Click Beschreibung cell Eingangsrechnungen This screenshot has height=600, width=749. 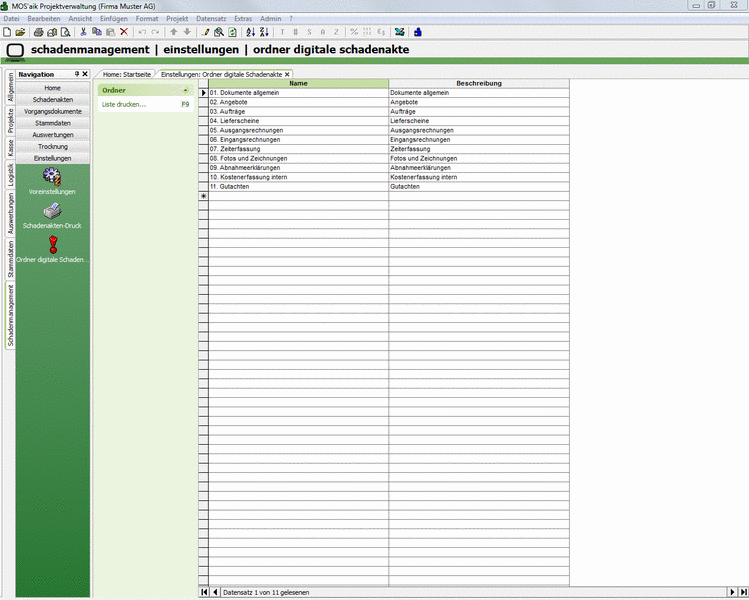pyautogui.click(x=479, y=139)
